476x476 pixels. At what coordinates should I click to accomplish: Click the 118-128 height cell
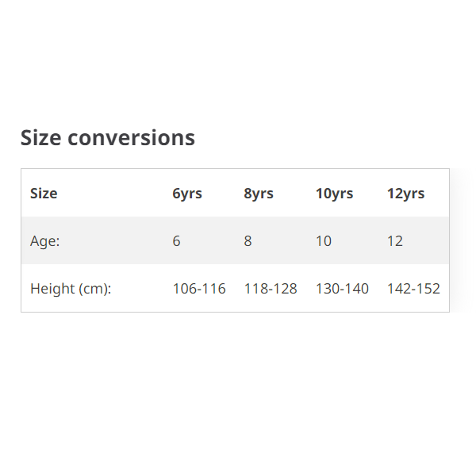[x=271, y=288]
